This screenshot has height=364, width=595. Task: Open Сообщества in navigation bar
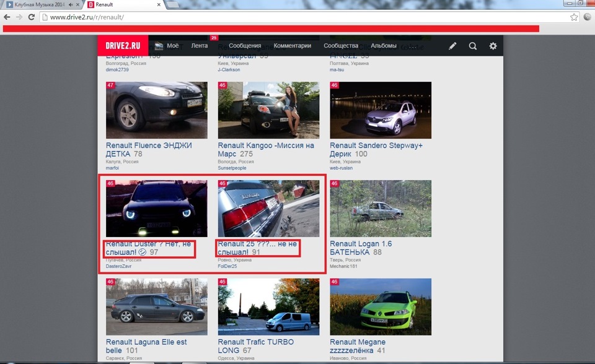pos(341,46)
